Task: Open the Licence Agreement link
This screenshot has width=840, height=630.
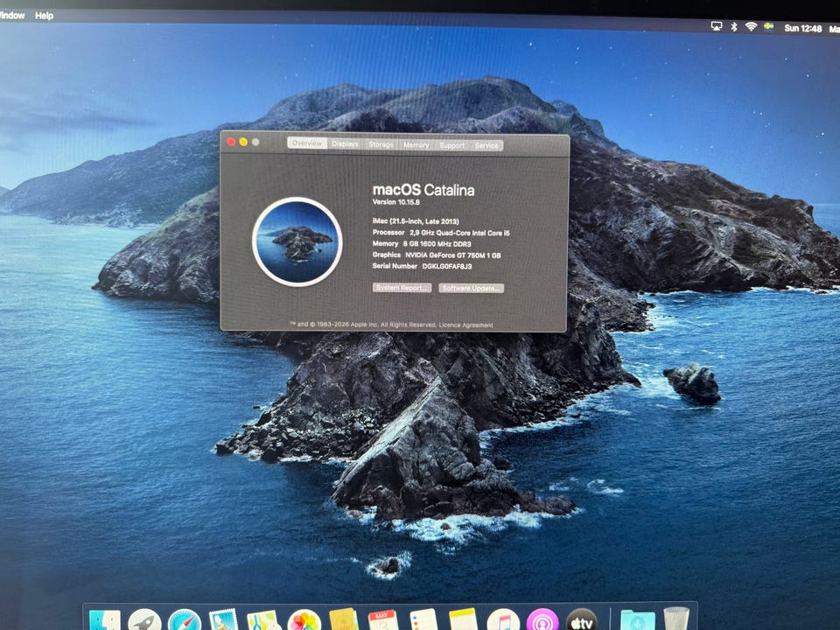Action: point(466,325)
